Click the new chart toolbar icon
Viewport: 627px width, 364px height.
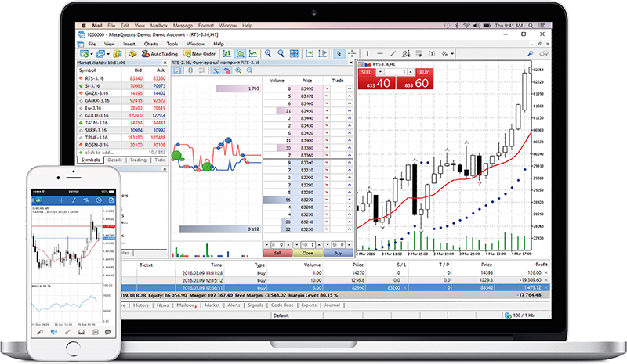tap(84, 53)
